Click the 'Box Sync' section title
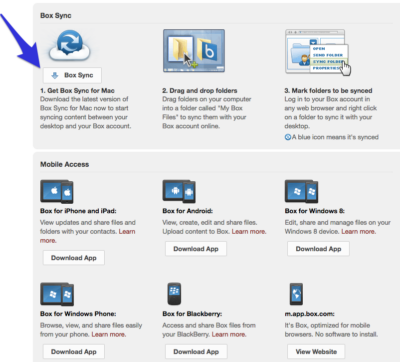This screenshot has height=362, width=400. pos(56,16)
